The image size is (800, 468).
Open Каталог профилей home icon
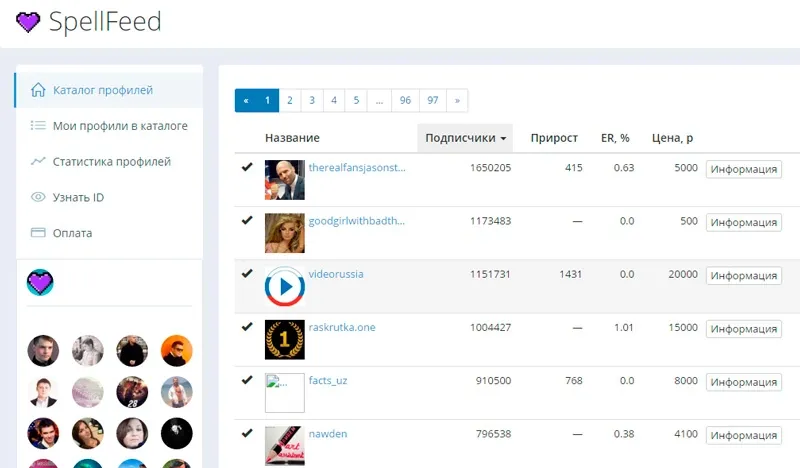point(38,90)
